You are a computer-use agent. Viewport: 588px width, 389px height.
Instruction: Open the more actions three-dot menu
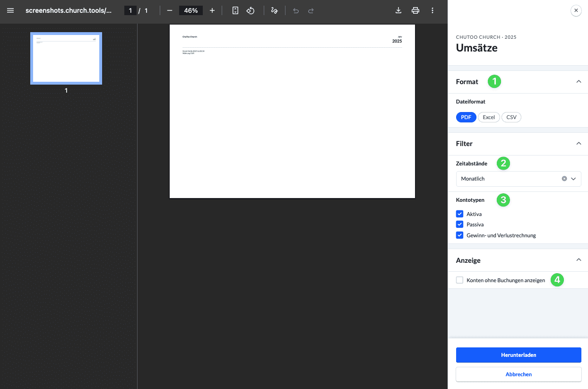pyautogui.click(x=432, y=10)
